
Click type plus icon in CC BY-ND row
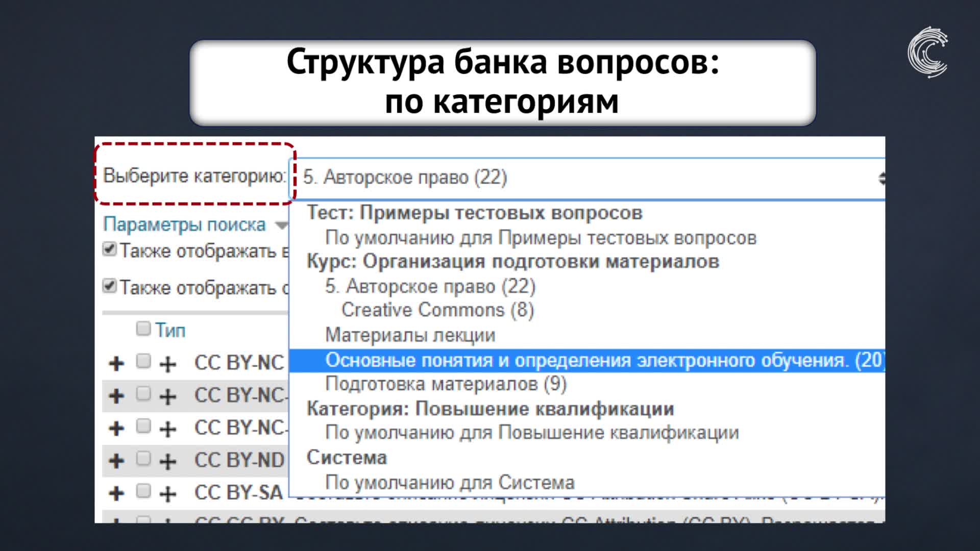pyautogui.click(x=168, y=462)
